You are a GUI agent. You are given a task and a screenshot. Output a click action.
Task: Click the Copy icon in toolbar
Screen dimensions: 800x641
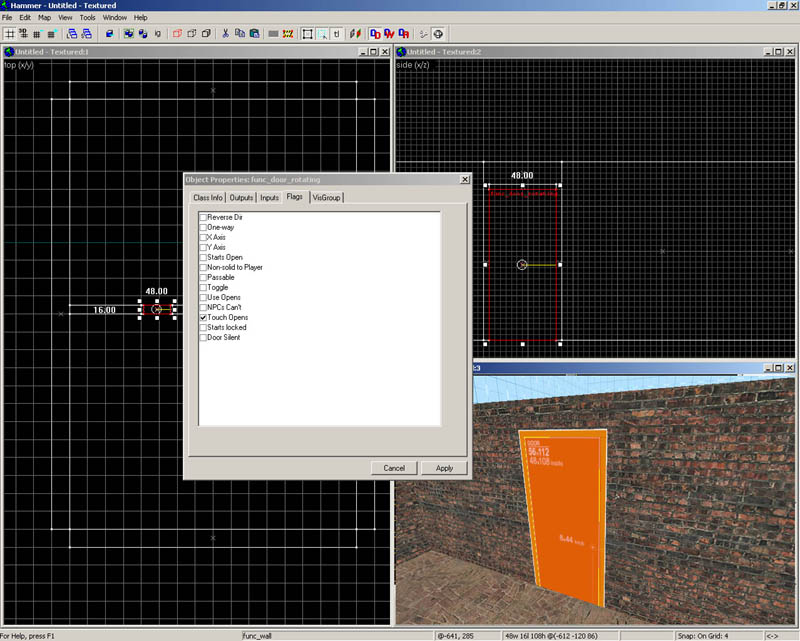click(x=240, y=33)
